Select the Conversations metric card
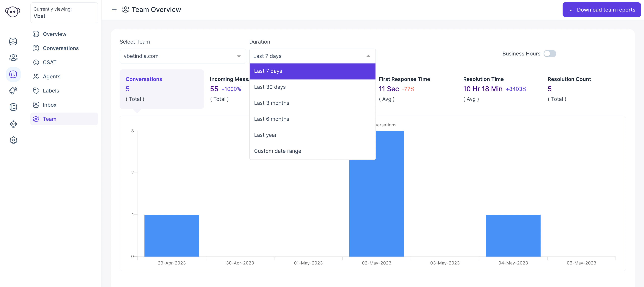 click(162, 89)
